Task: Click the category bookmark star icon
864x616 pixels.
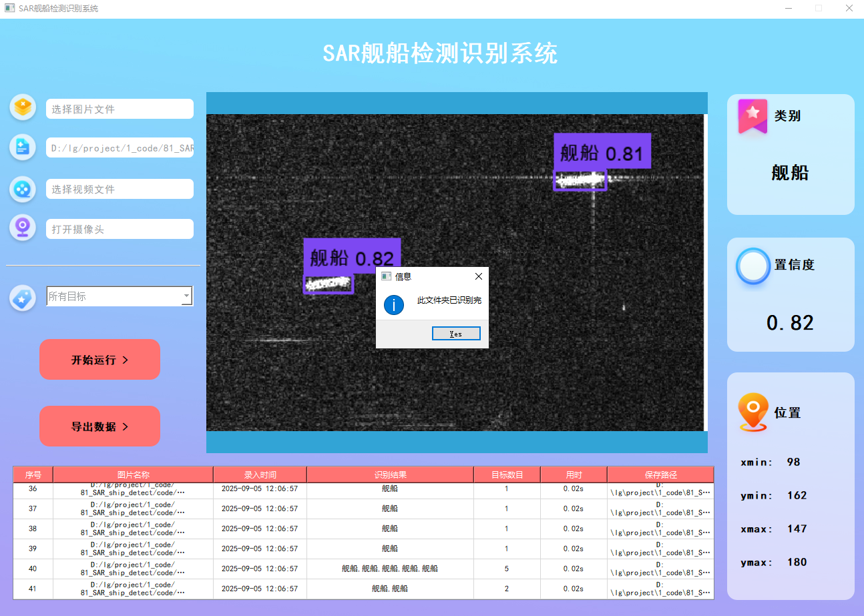Action: (752, 116)
